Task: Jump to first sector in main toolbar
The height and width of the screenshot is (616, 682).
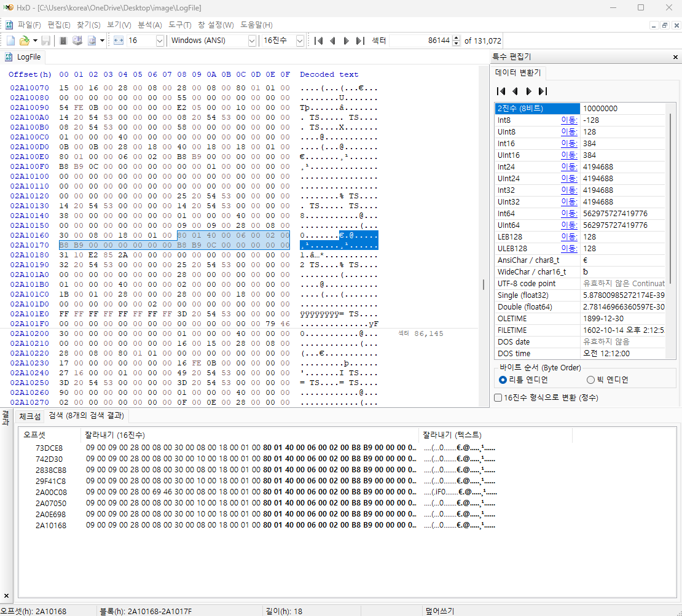Action: (318, 41)
